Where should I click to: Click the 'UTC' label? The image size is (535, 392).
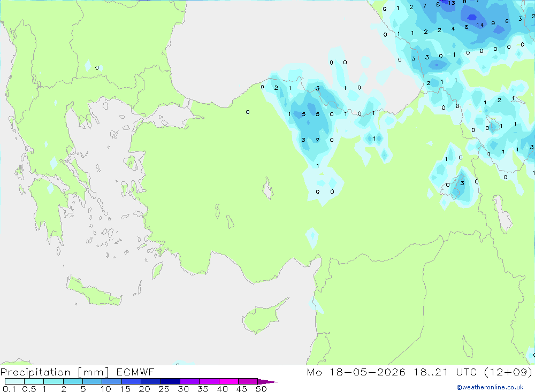pyautogui.click(x=467, y=372)
